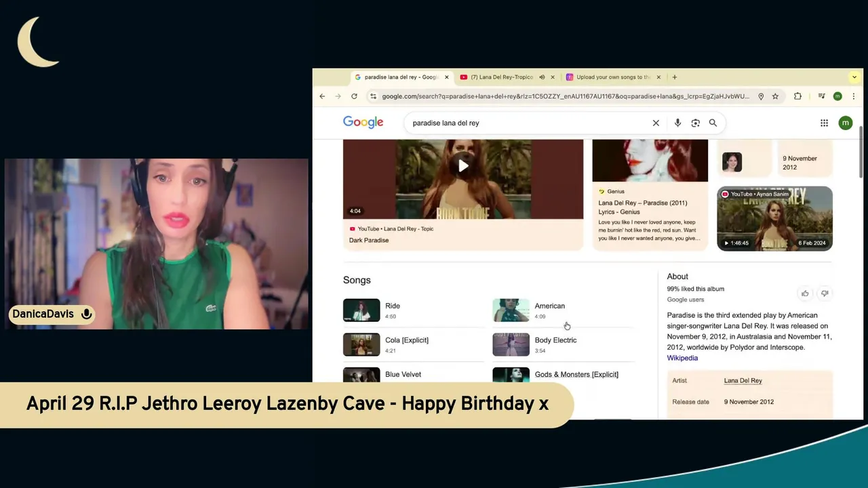Search by voice using the microphone

click(677, 123)
